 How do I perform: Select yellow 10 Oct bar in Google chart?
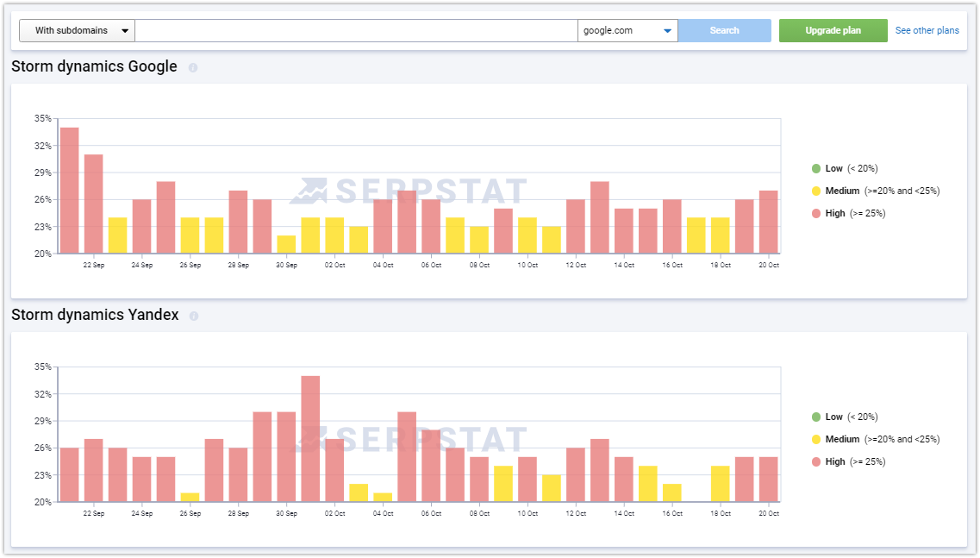point(527,235)
